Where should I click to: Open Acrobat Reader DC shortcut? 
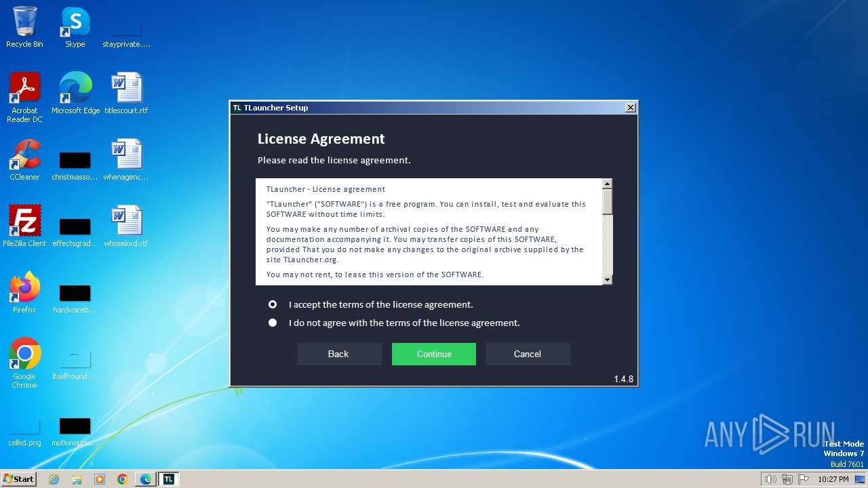[24, 97]
